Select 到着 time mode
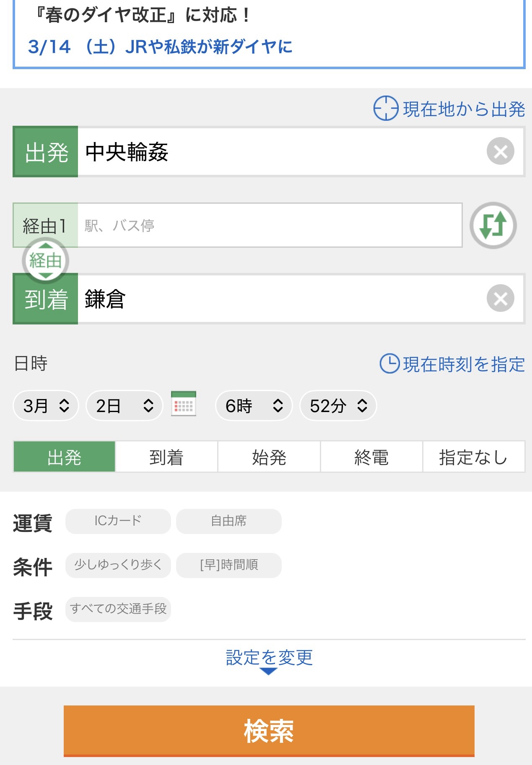 point(166,457)
